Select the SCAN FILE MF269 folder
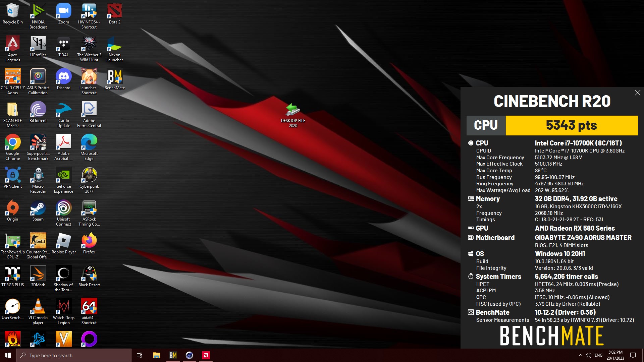 [13, 115]
